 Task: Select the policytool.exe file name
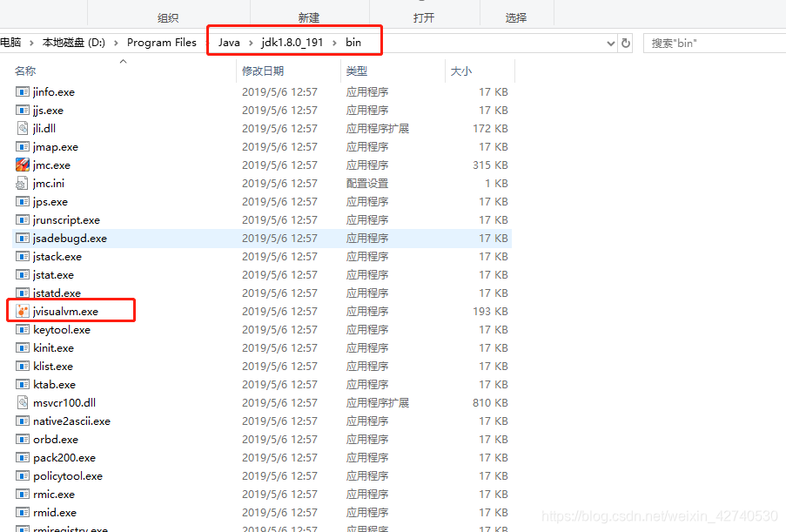(x=68, y=476)
